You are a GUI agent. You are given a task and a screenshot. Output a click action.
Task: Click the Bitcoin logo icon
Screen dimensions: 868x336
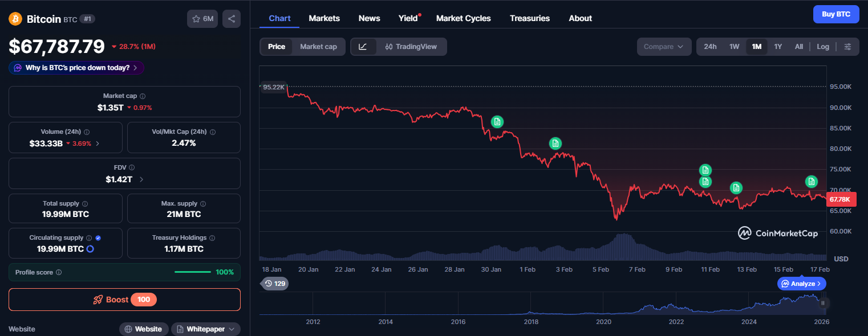pos(15,19)
